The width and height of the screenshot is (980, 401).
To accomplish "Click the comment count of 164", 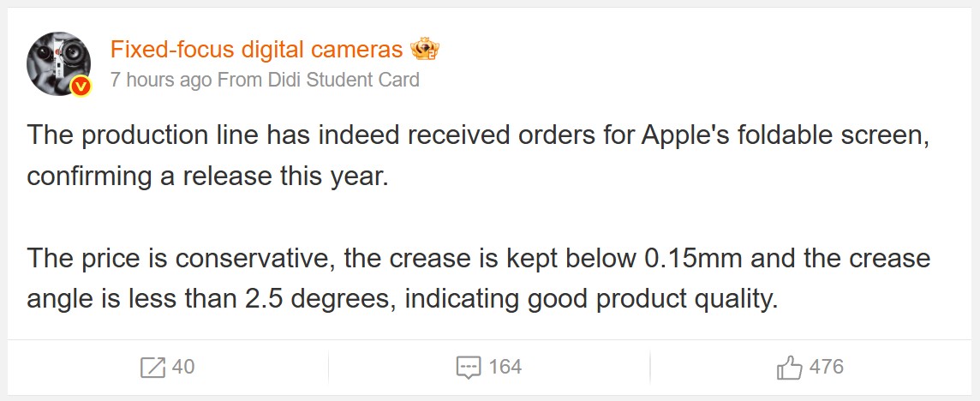I will point(505,368).
